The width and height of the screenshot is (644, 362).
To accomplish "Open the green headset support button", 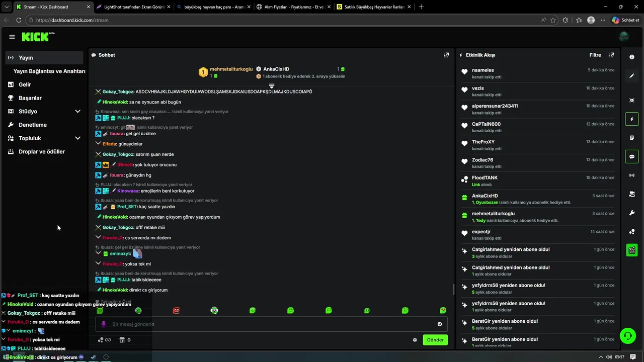I will (x=627, y=335).
